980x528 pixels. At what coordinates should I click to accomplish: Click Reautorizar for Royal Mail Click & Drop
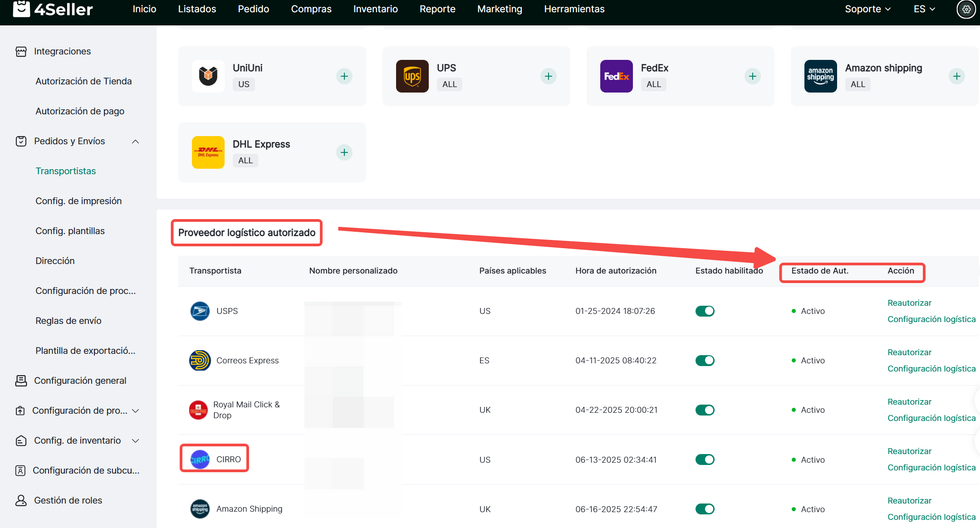(909, 402)
